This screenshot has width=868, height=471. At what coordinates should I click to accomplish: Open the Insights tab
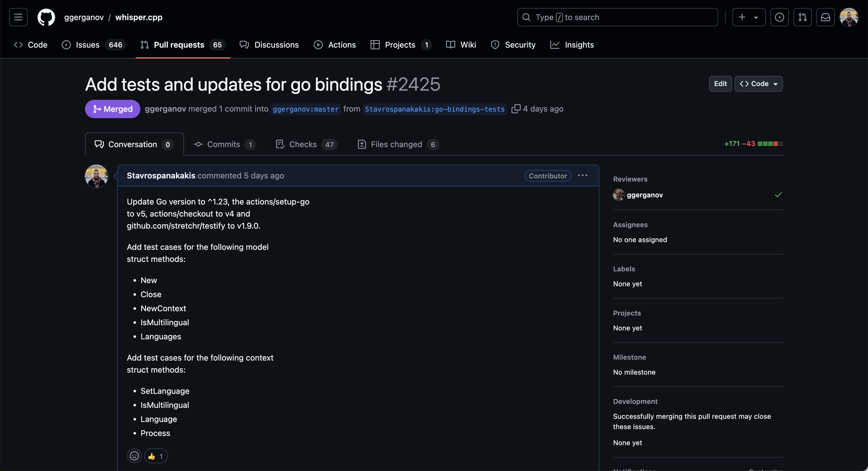tap(572, 44)
